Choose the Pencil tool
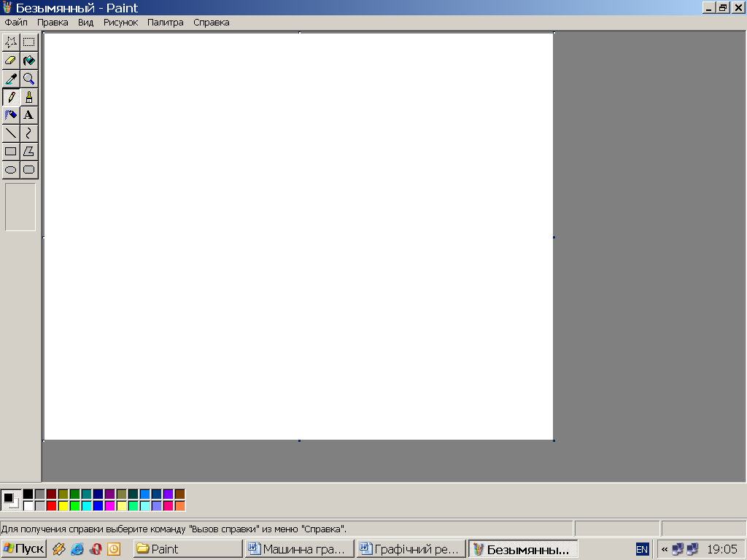Viewport: 747px width, 560px height. point(10,97)
